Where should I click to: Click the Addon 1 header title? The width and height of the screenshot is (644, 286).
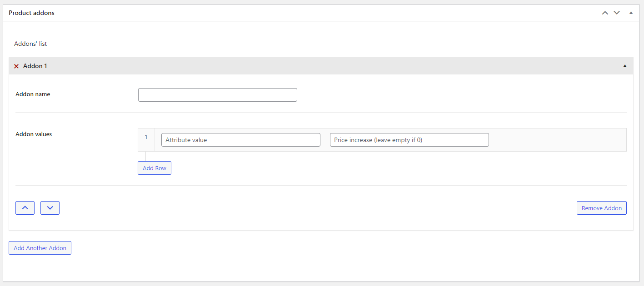[x=35, y=66]
